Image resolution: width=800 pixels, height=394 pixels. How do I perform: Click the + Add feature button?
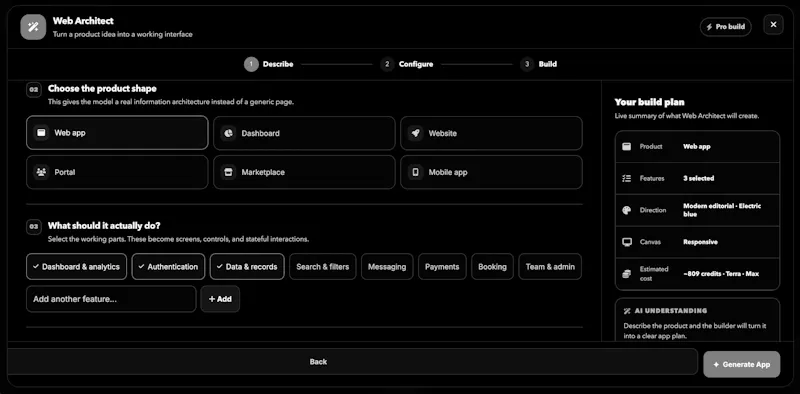coord(220,299)
